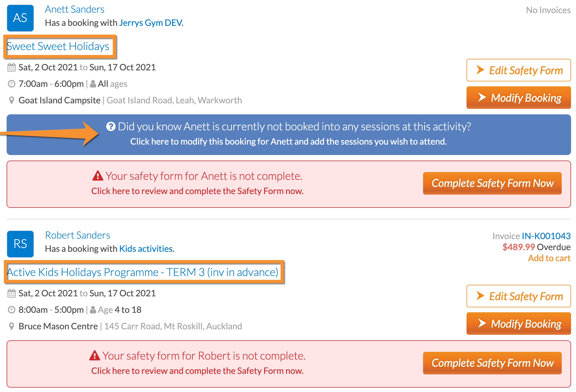Image resolution: width=576 pixels, height=392 pixels.
Task: Open the Anett Sanders profile link
Action: (75, 9)
